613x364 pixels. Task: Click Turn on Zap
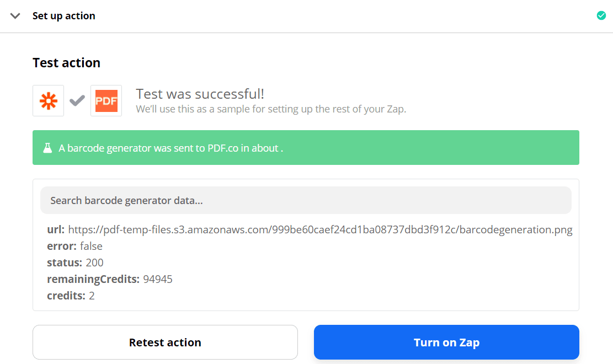click(x=446, y=342)
